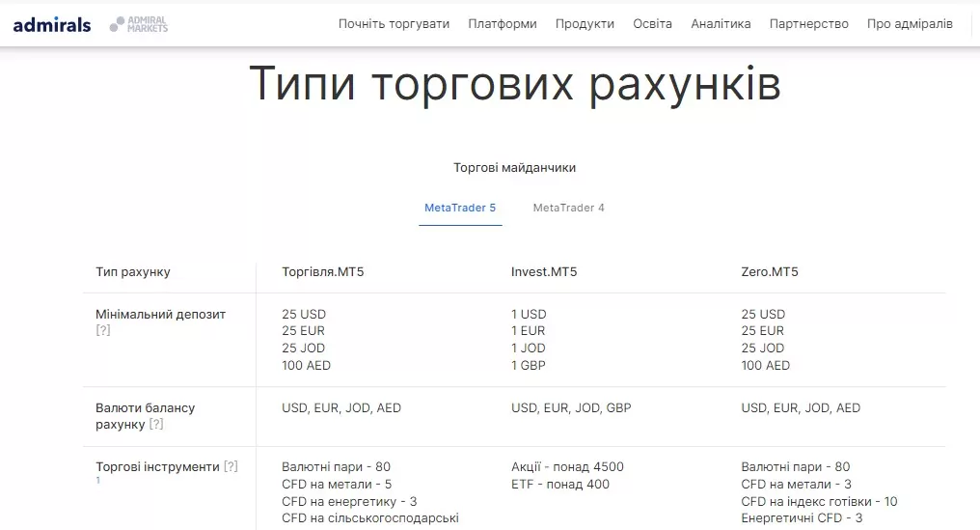Click the Мінімальний депозит row label
The width and height of the screenshot is (980, 530).
click(161, 314)
